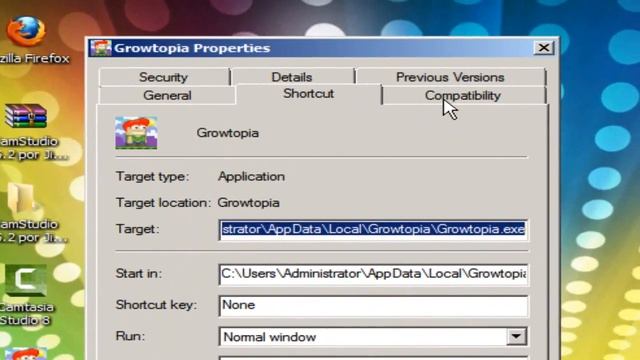This screenshot has height=360, width=640.
Task: Select the General tab
Action: [x=167, y=95]
